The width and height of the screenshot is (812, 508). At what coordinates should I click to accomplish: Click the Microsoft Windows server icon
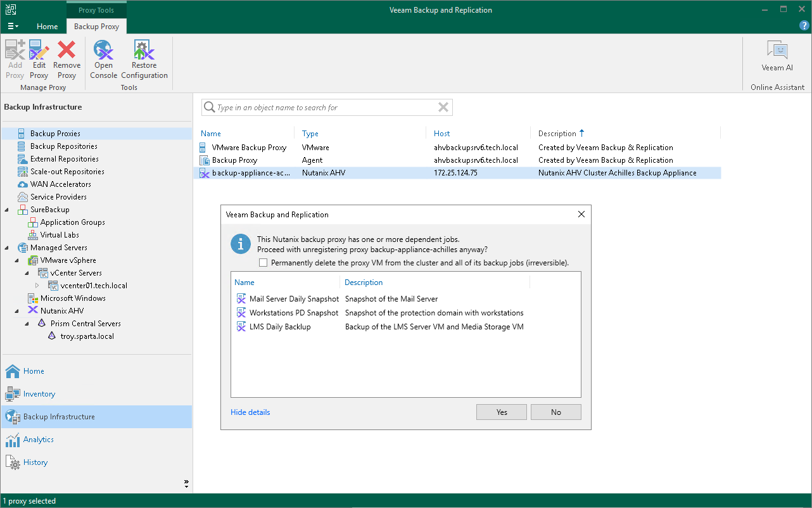(x=33, y=298)
